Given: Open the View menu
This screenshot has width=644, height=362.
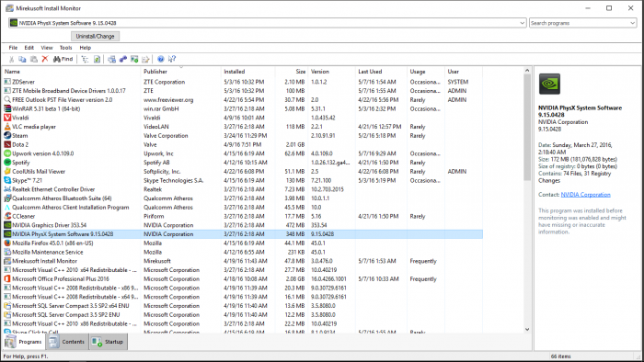Looking at the screenshot, I should [x=47, y=48].
